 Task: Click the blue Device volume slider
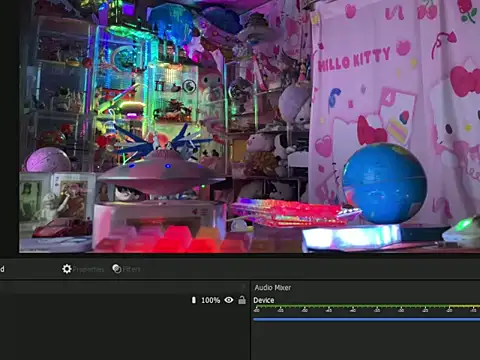tap(366, 319)
